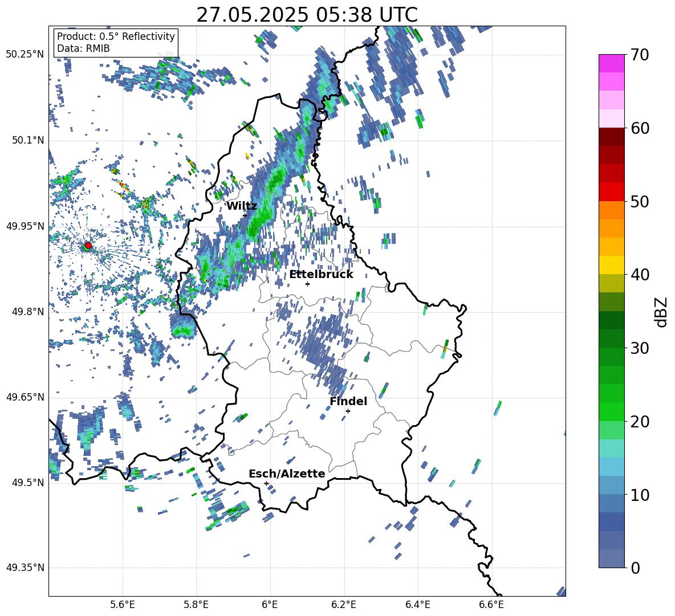
Task: Click the 5.8°E longitude label
Action: tap(196, 605)
